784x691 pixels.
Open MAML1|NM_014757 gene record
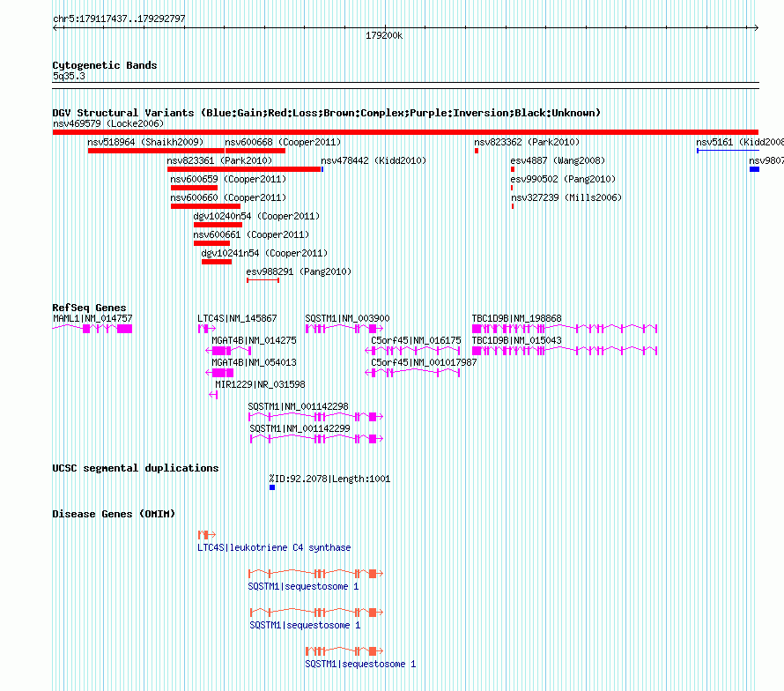(92, 318)
